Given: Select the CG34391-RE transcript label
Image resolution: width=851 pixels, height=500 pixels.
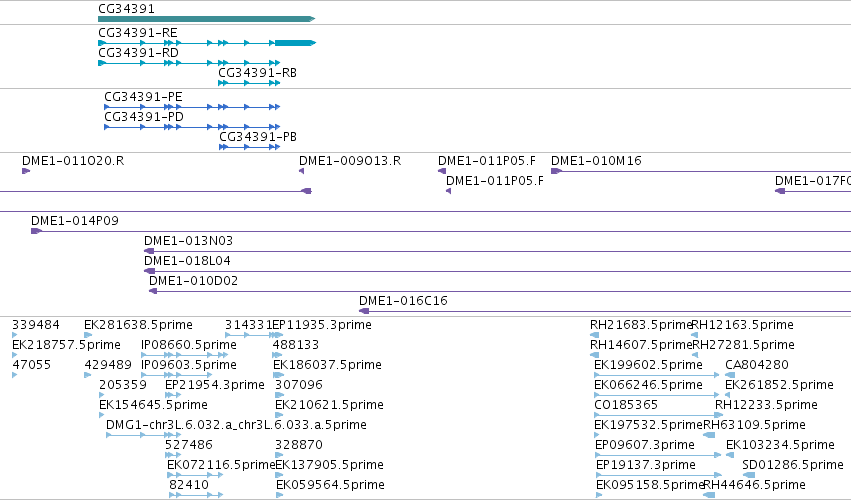Looking at the screenshot, I should (x=138, y=33).
